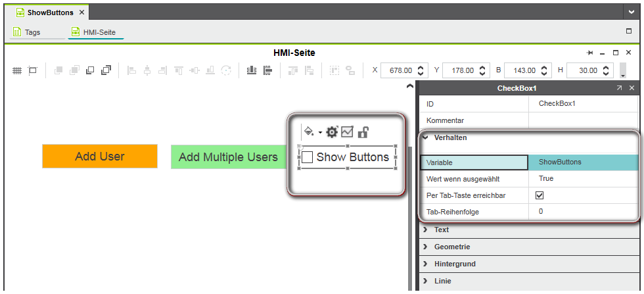This screenshot has width=644, height=294.
Task: Toggle the grid display icon in the toolbar
Action: 17,70
